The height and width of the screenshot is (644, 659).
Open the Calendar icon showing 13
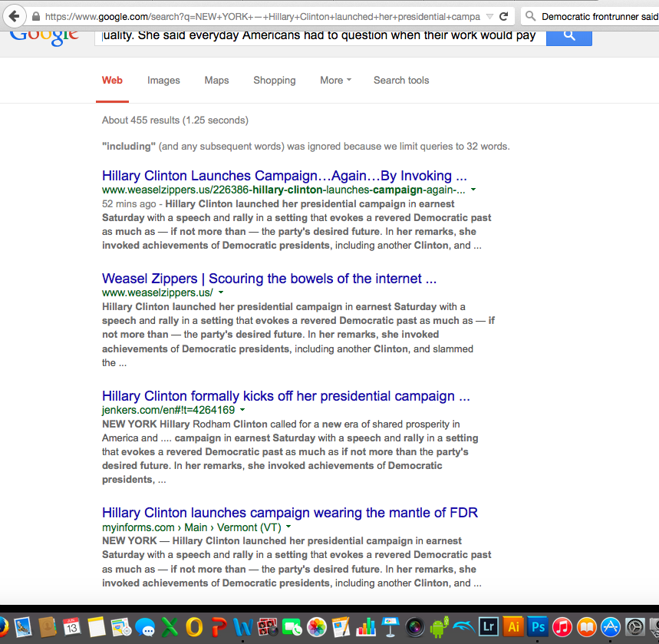[72, 628]
